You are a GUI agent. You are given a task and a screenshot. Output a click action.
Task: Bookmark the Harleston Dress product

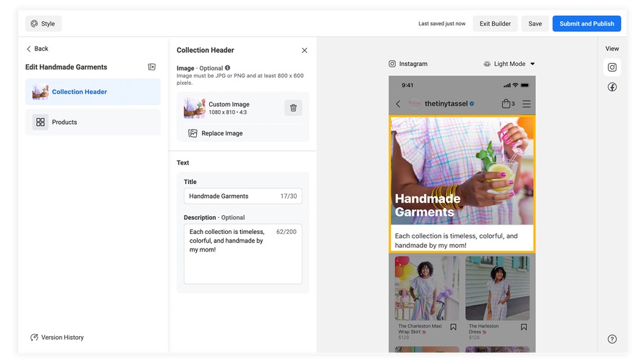(524, 327)
